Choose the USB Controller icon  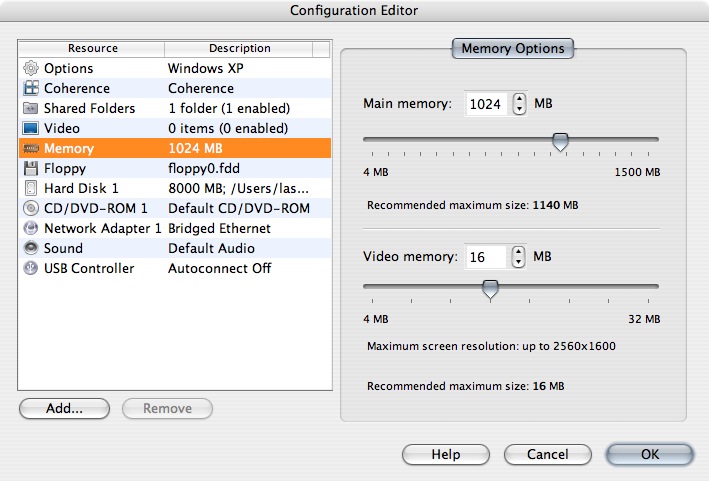point(31,268)
